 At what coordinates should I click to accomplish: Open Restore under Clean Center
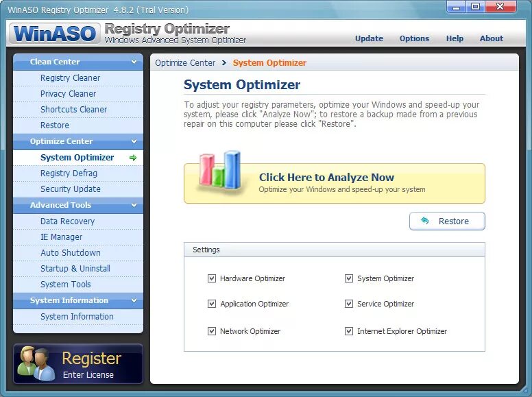point(78,125)
